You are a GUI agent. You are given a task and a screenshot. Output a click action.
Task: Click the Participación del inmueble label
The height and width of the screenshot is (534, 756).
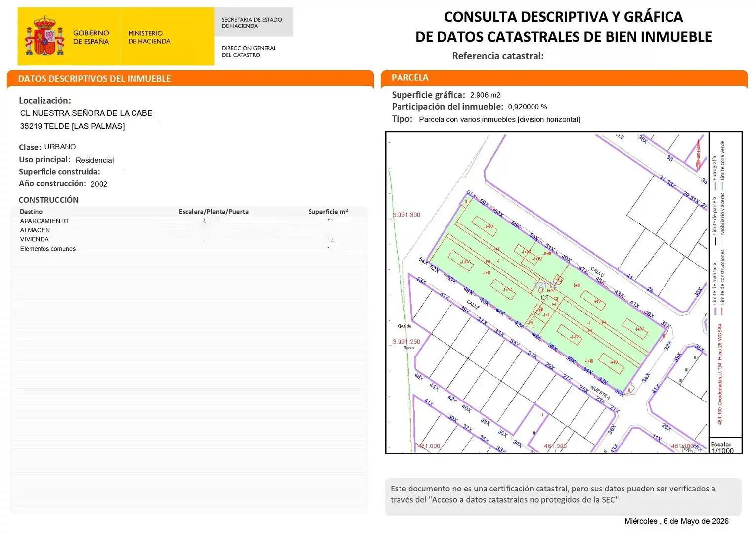pos(447,107)
